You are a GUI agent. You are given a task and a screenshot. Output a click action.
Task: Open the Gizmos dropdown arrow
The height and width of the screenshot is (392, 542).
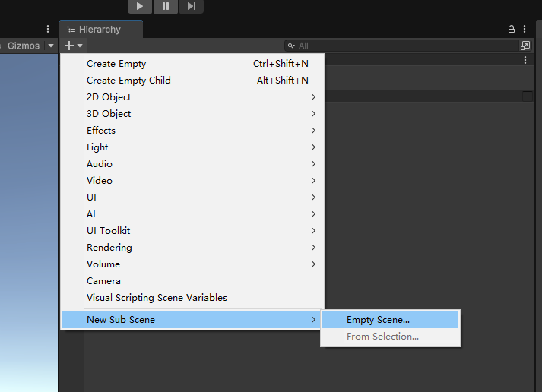point(51,46)
